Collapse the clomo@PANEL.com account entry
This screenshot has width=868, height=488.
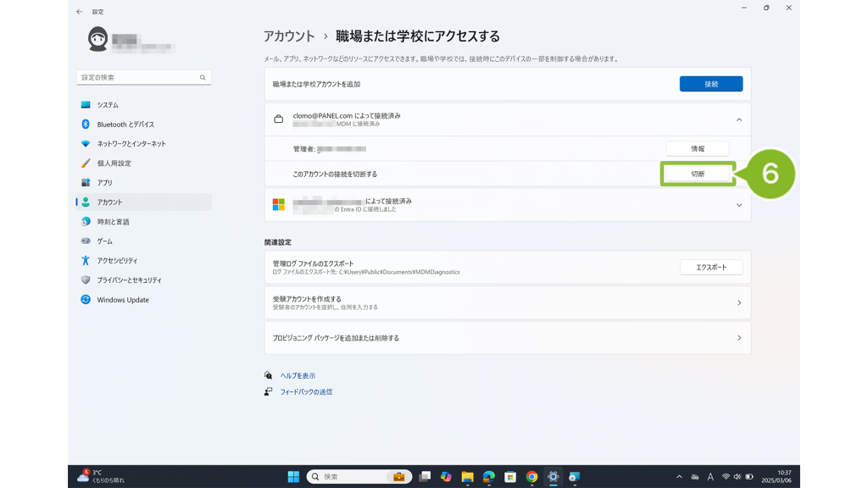tap(739, 119)
